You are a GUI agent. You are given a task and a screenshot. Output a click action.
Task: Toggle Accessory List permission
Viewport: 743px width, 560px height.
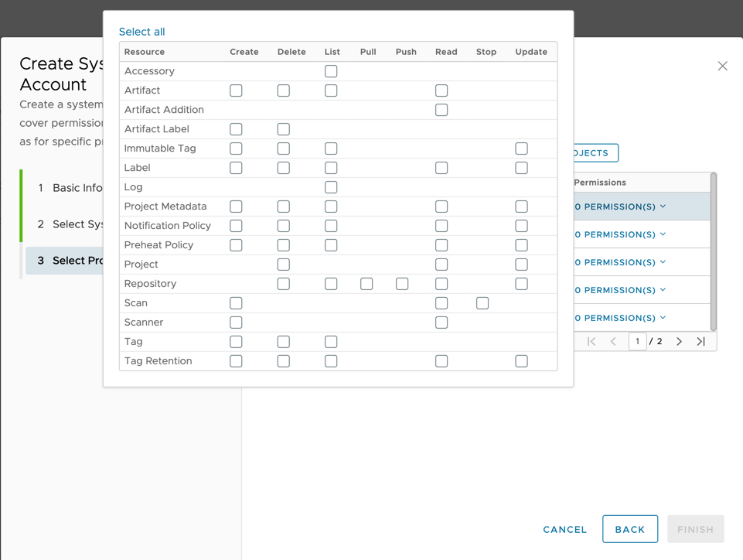tap(331, 71)
